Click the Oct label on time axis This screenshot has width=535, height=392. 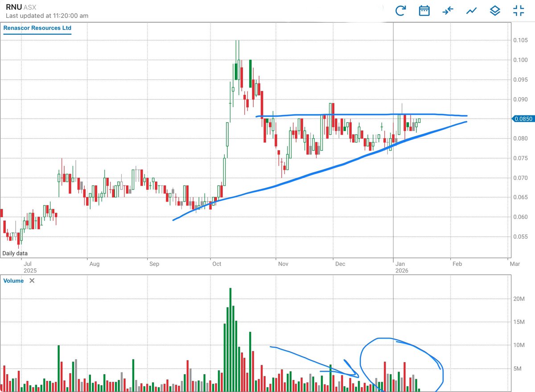(217, 264)
